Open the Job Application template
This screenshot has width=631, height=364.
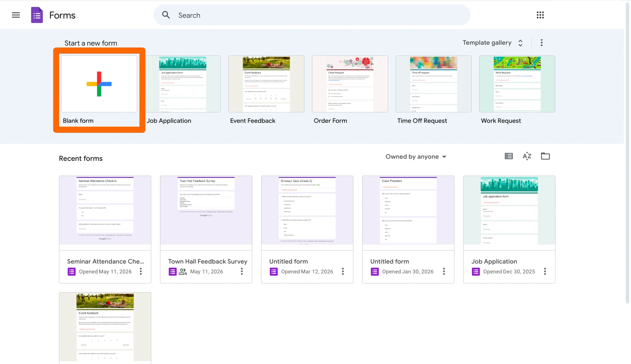(183, 84)
